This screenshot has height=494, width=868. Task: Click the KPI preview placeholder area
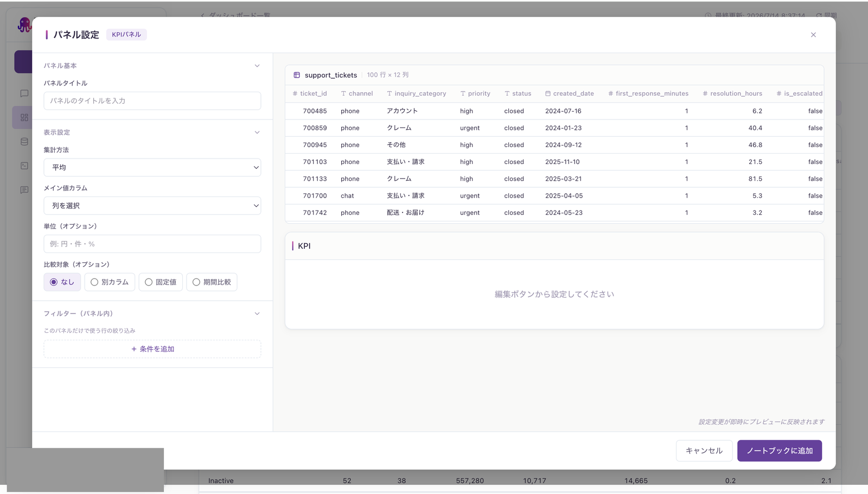(554, 294)
